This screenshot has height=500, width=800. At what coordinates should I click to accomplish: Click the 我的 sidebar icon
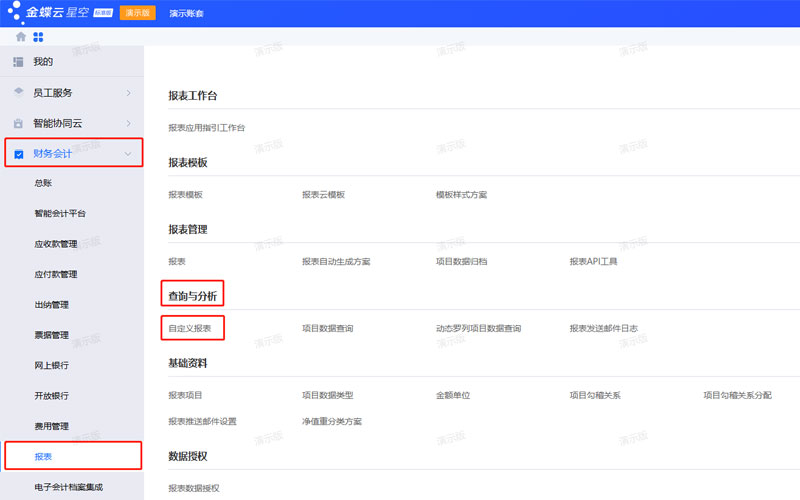[x=18, y=62]
